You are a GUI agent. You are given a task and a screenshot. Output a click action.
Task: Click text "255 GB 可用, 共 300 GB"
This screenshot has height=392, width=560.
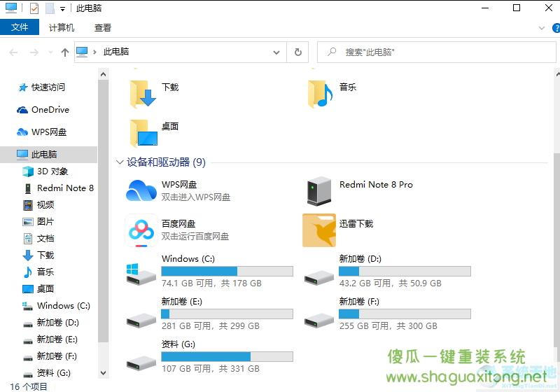click(388, 326)
